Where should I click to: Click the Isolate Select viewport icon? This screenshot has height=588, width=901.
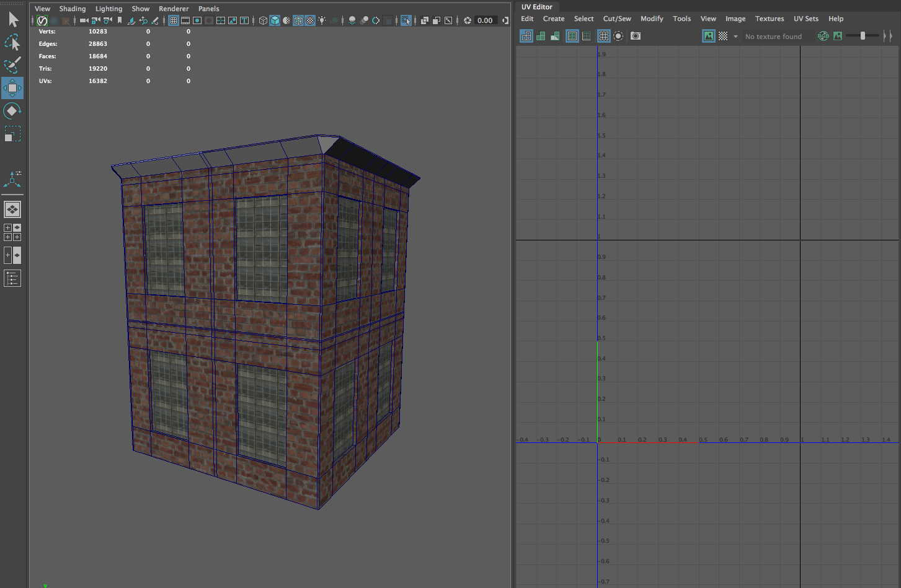[x=406, y=20]
